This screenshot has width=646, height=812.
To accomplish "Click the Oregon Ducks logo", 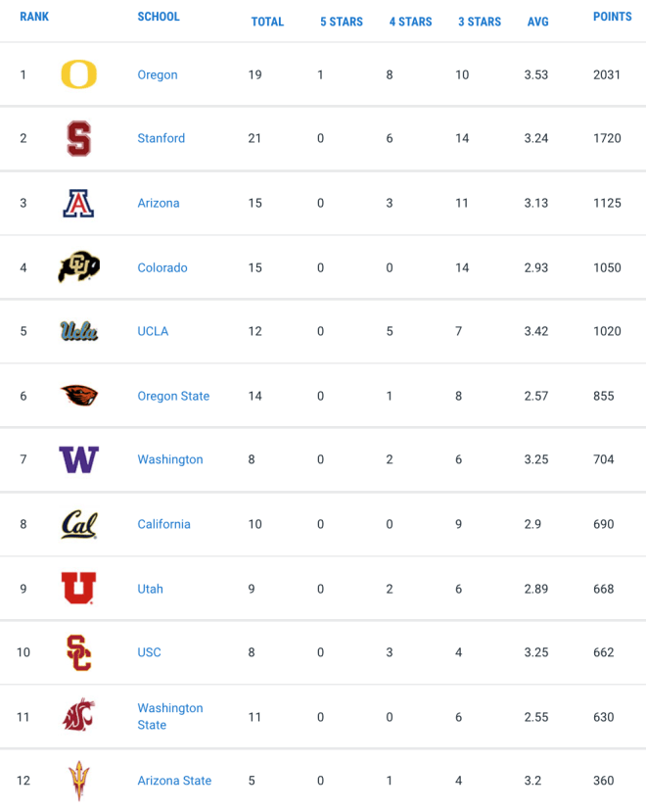I will pyautogui.click(x=78, y=74).
